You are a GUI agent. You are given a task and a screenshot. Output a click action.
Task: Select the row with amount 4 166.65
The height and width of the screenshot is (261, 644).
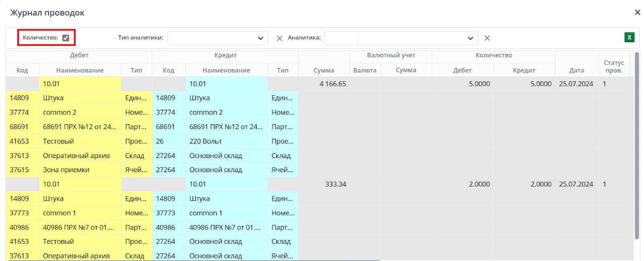pos(332,84)
